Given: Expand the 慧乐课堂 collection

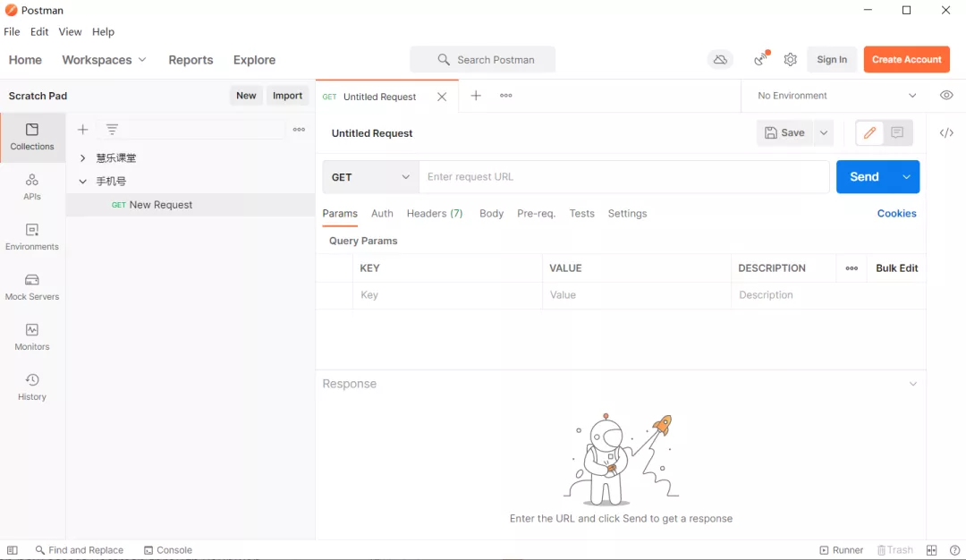Looking at the screenshot, I should (82, 158).
